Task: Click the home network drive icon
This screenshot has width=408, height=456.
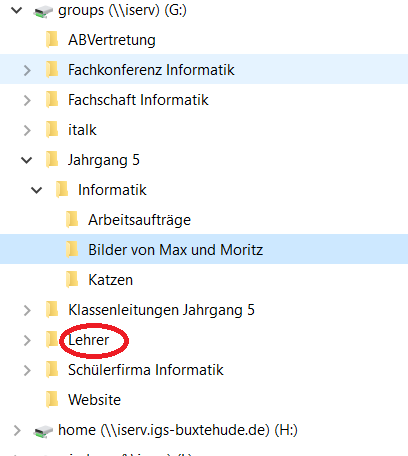Action: point(43,431)
